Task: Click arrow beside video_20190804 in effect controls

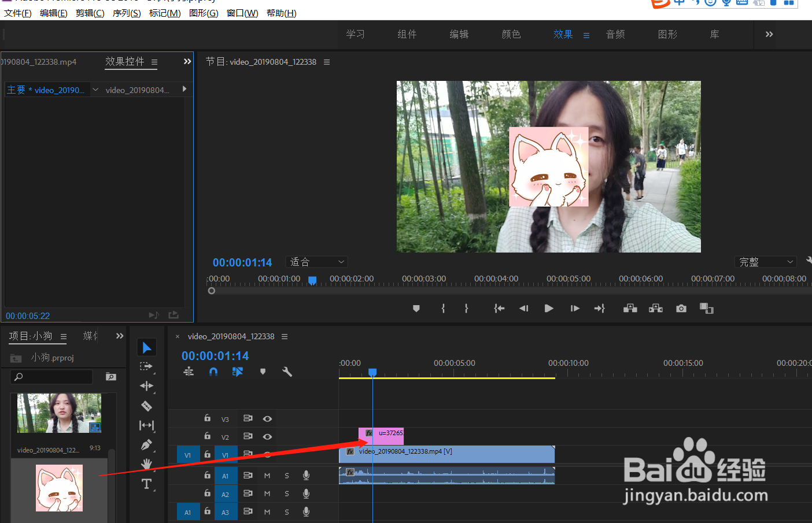Action: click(184, 89)
